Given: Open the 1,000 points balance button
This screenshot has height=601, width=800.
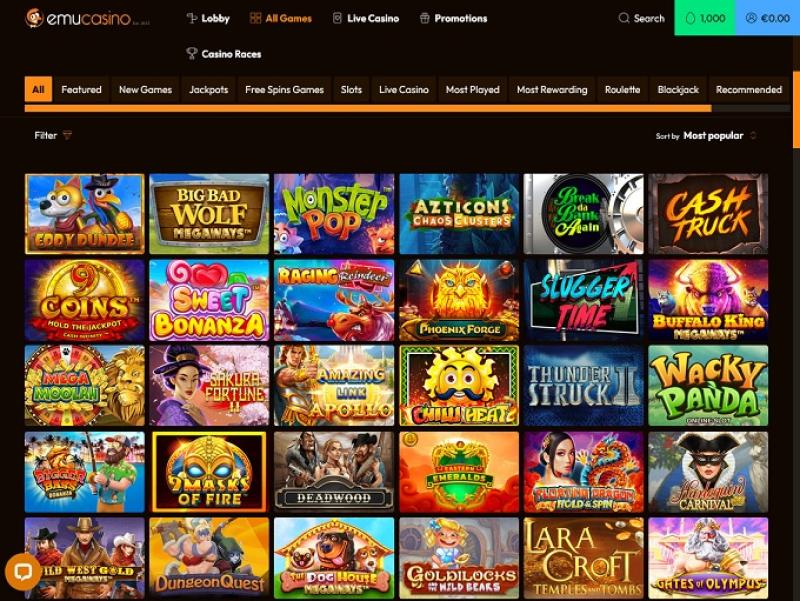Looking at the screenshot, I should (x=705, y=18).
